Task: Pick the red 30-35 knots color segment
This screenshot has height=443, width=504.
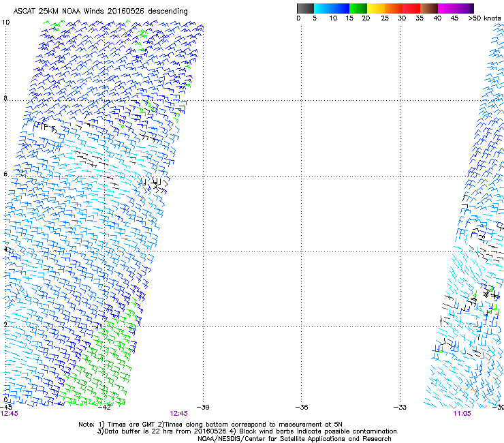Action: [411, 8]
